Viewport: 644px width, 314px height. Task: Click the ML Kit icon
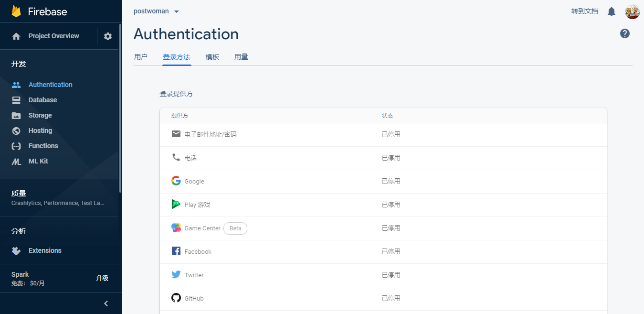point(16,162)
